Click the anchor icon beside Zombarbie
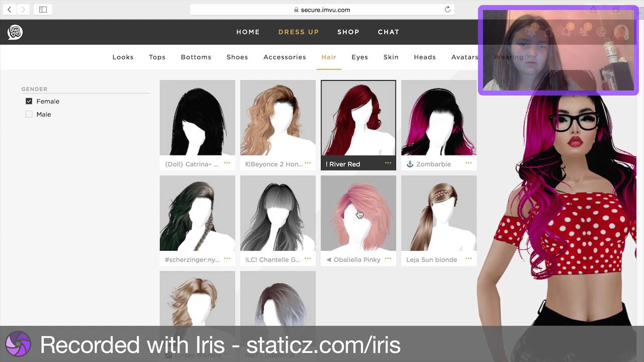Screen dimensions: 644x362 410,164
